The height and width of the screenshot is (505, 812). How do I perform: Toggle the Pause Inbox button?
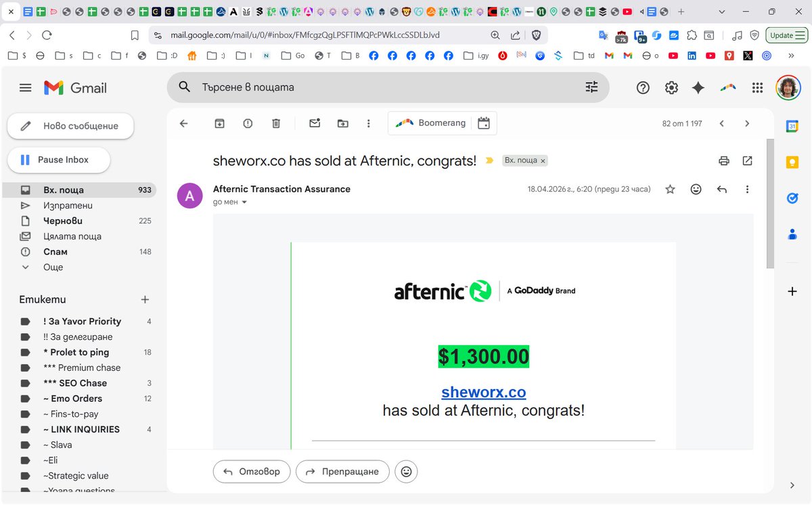(59, 160)
